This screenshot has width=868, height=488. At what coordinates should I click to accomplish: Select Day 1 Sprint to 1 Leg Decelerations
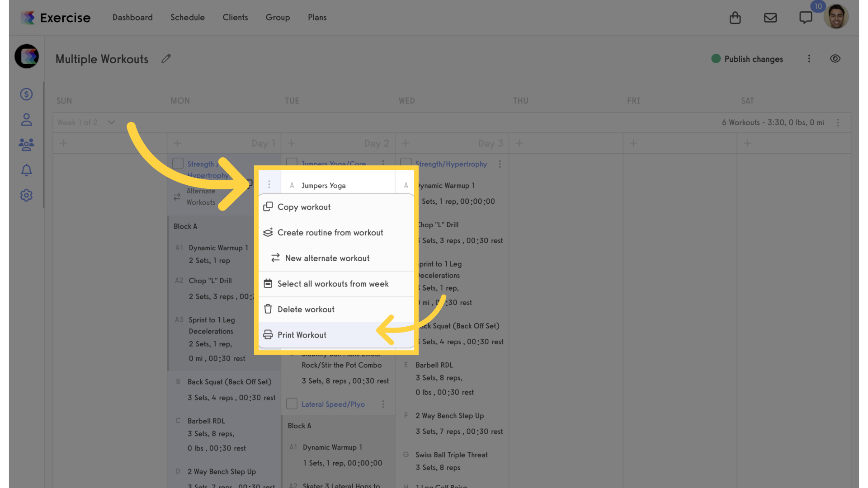coord(212,325)
